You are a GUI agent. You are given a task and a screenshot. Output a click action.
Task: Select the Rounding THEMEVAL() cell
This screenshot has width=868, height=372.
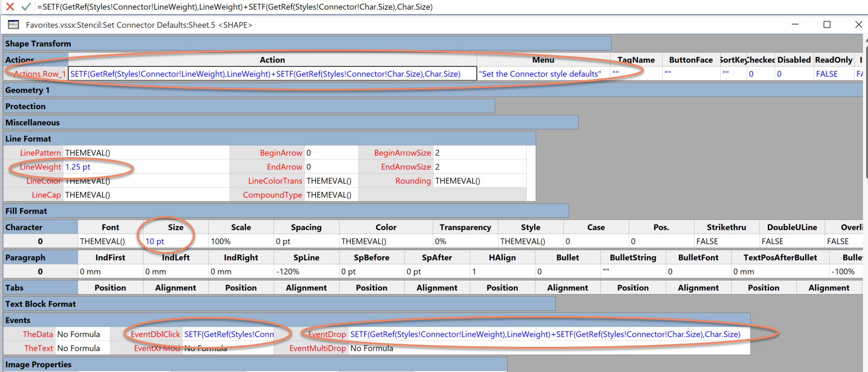480,181
